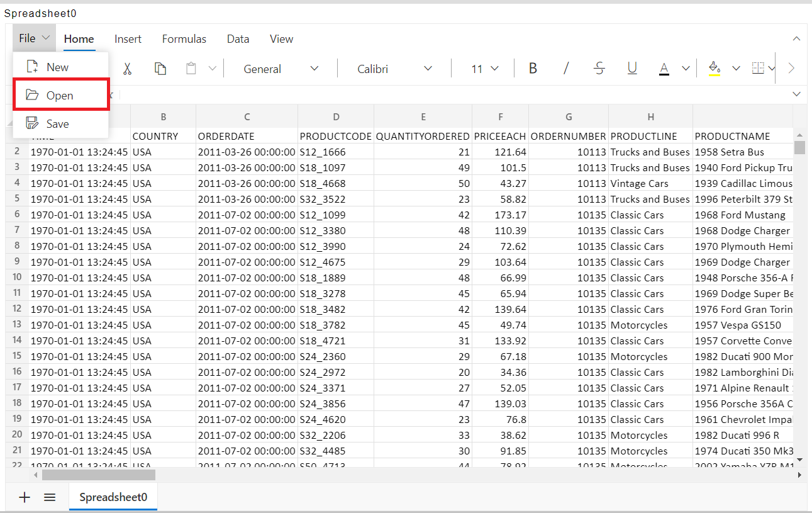Click the ORDERNUMBER header cell
The width and height of the screenshot is (812, 513).
[x=569, y=136]
